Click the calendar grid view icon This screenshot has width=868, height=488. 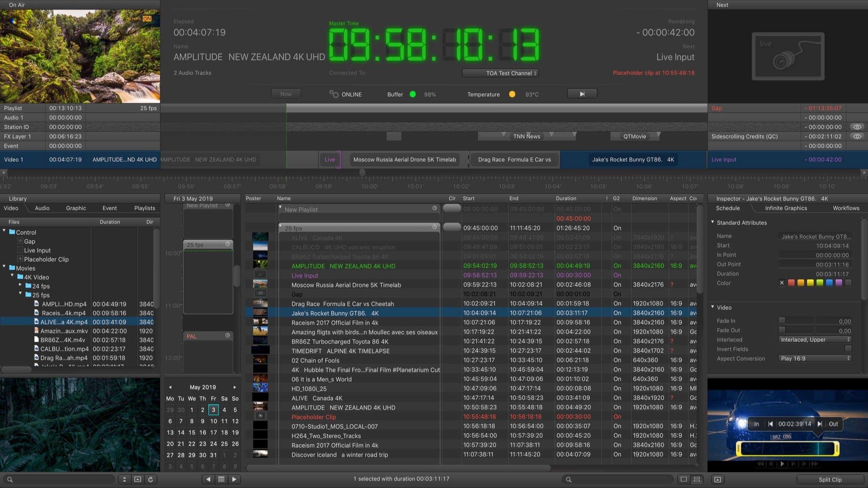click(221, 479)
